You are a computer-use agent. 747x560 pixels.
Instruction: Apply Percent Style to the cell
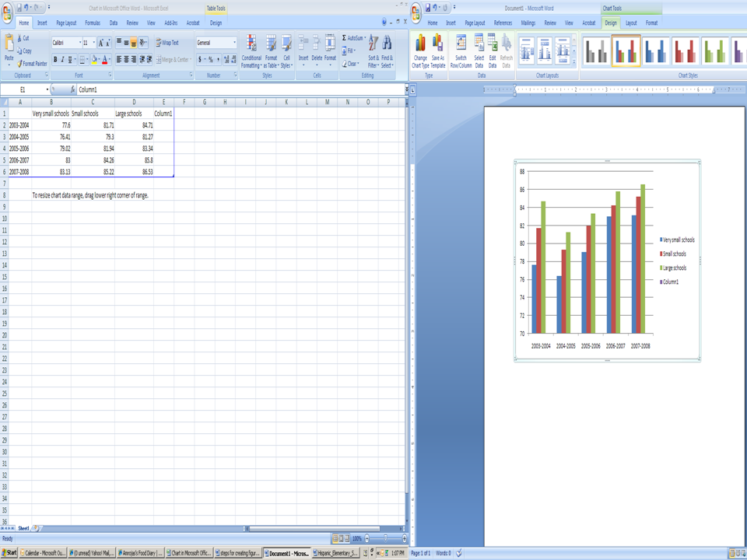pyautogui.click(x=211, y=60)
